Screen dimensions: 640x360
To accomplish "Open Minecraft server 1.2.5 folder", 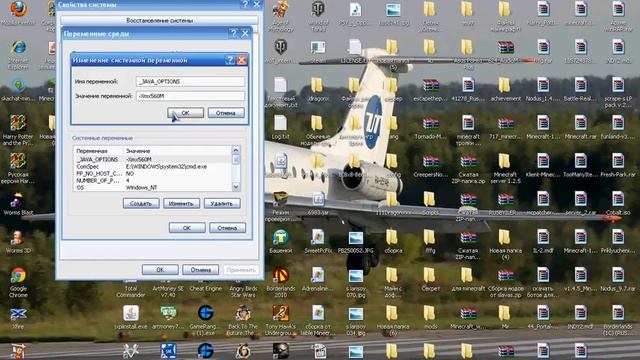I will coord(505,168).
